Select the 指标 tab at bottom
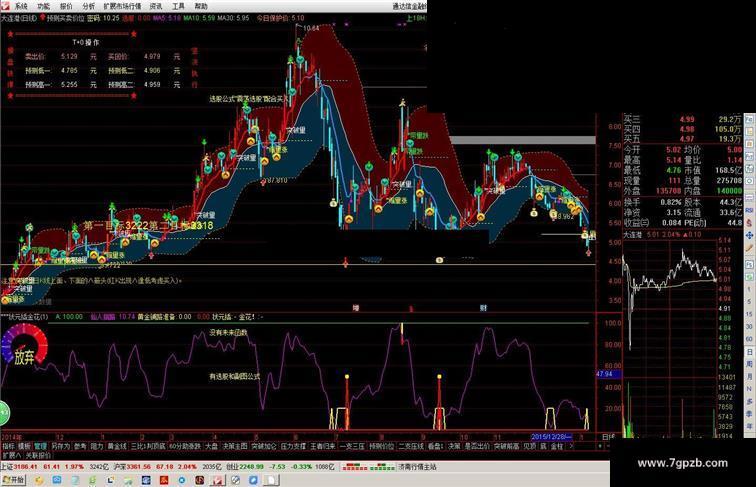The image size is (756, 487). 9,446
